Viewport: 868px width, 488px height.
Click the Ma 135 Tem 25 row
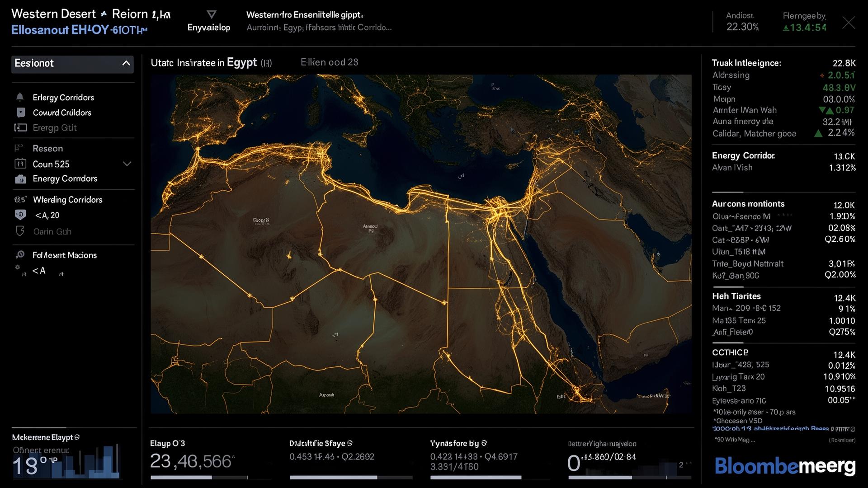[x=783, y=321]
